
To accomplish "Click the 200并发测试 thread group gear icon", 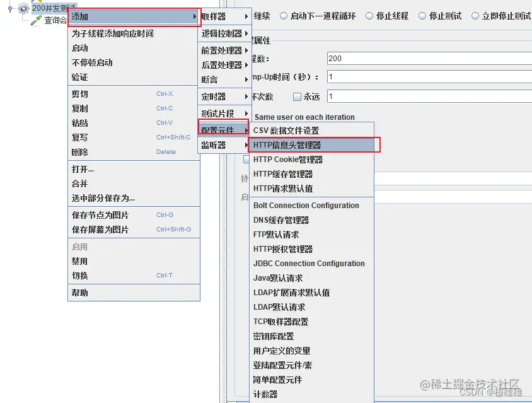I will pos(23,9).
